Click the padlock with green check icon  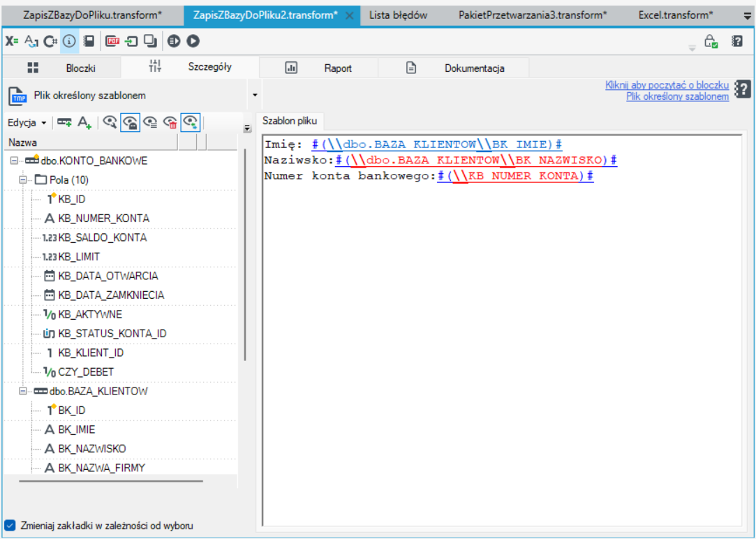pos(711,41)
